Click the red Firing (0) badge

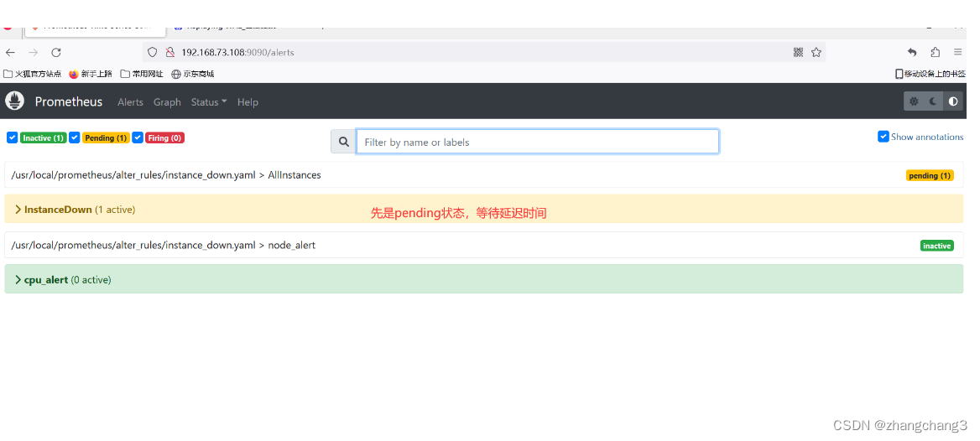(165, 138)
